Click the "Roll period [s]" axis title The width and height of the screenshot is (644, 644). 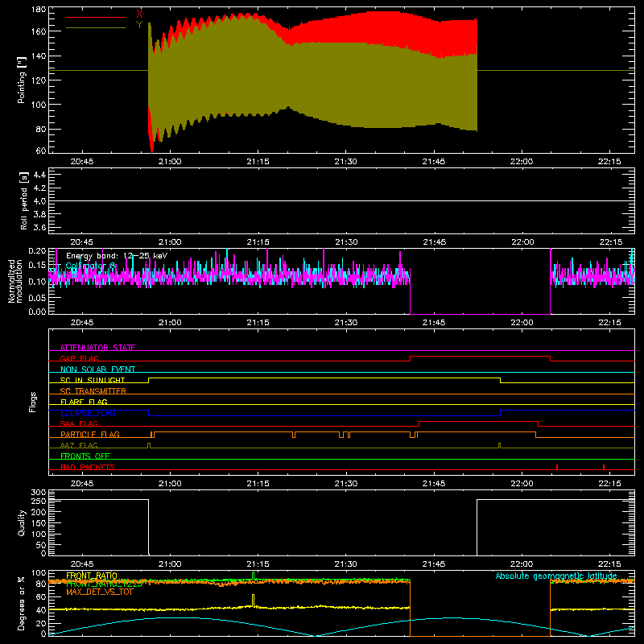(x=23, y=200)
